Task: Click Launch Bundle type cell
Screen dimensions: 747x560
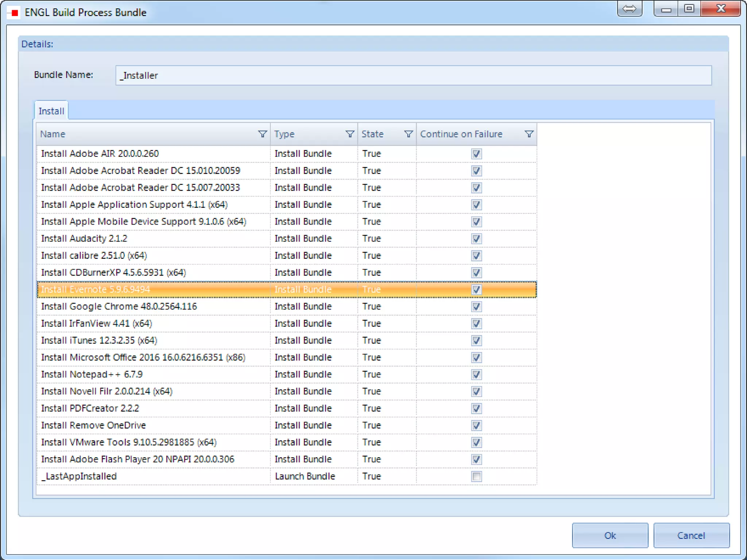Action: point(314,476)
